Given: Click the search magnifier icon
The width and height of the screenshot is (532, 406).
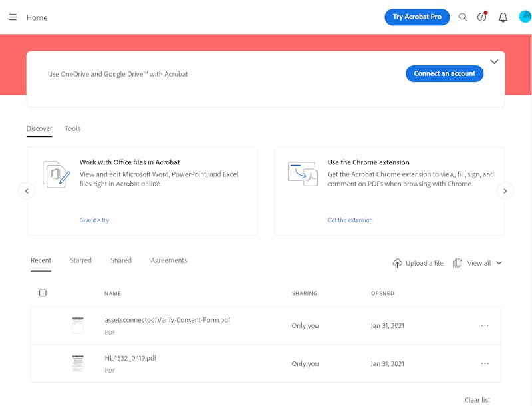Looking at the screenshot, I should coord(462,17).
